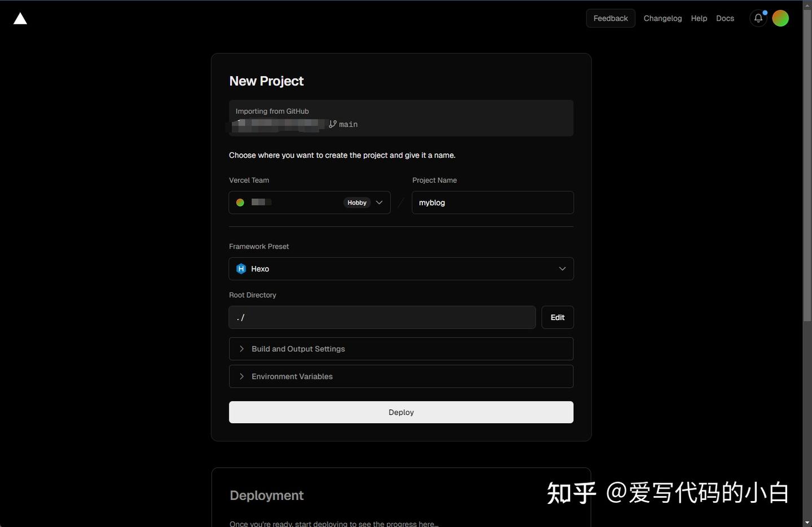Viewport: 812px width, 527px height.
Task: Open the Docs link
Action: pos(725,18)
